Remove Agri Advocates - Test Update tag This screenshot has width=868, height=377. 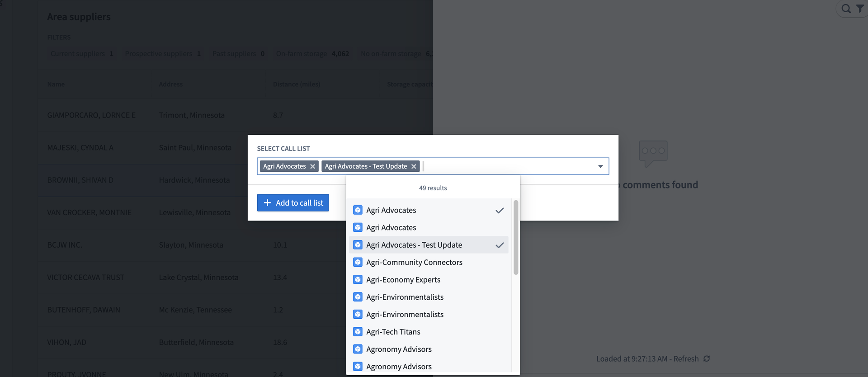click(413, 166)
